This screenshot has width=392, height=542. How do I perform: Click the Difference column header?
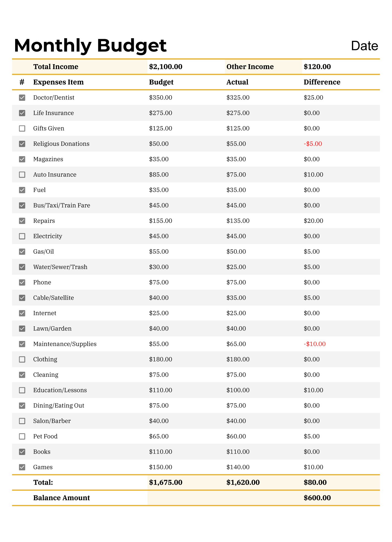322,82
